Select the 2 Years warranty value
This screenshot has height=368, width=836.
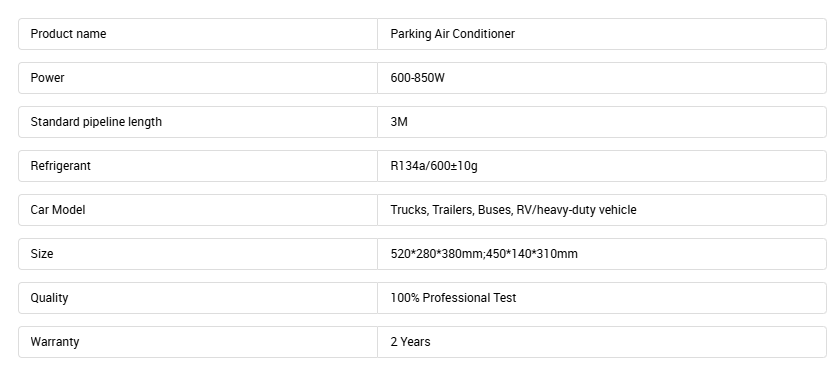(x=410, y=342)
